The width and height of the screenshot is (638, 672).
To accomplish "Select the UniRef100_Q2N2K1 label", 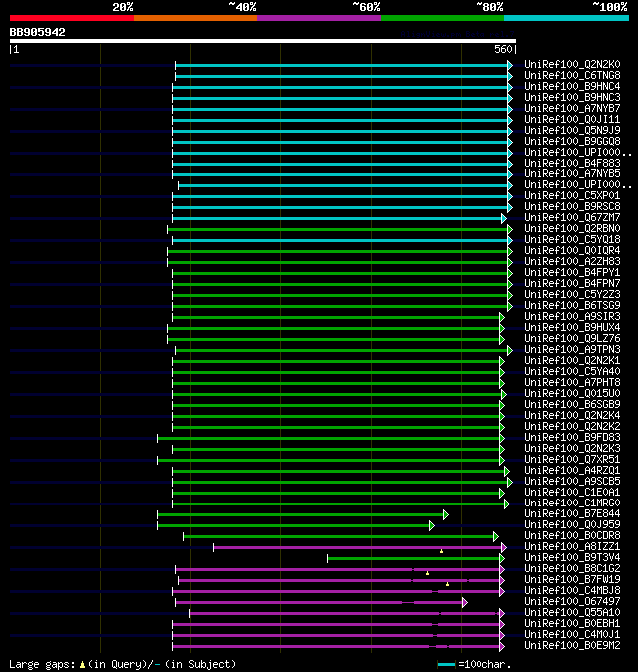I will [572, 361].
